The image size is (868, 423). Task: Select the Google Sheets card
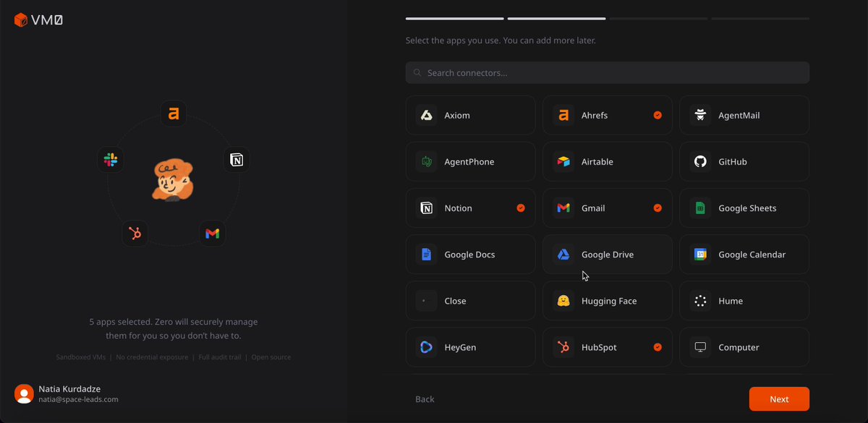(x=744, y=208)
